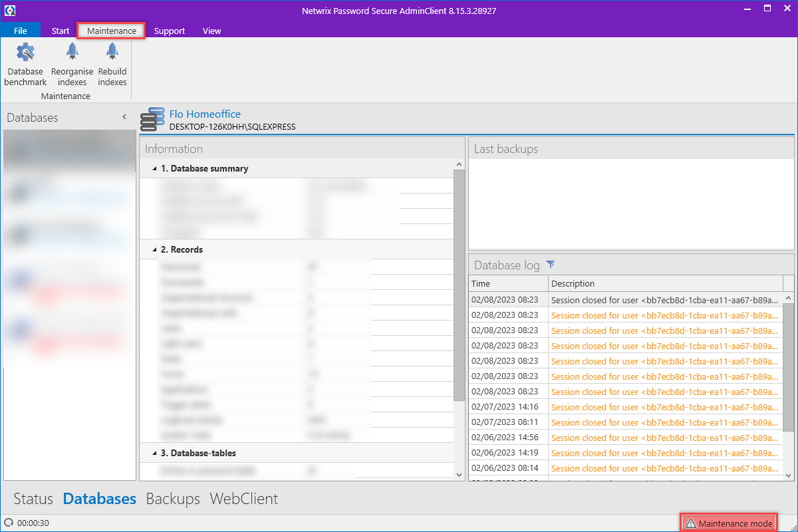Select log entry dated 02/07/2023 14:16
Viewport: 798px width, 532px height.
(x=626, y=407)
